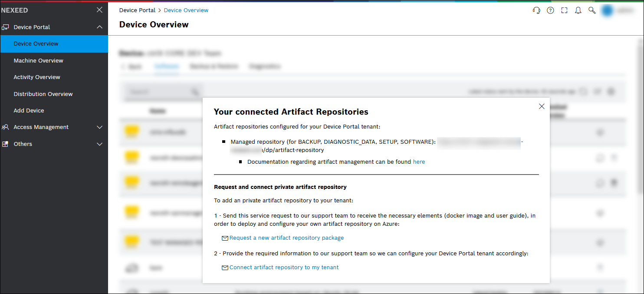Open the Diagnostics tab
This screenshot has height=294, width=644.
pyautogui.click(x=265, y=66)
